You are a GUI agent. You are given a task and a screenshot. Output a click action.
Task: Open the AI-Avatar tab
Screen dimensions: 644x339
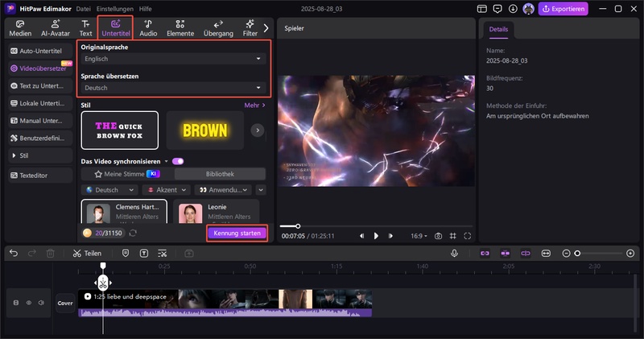pyautogui.click(x=56, y=28)
